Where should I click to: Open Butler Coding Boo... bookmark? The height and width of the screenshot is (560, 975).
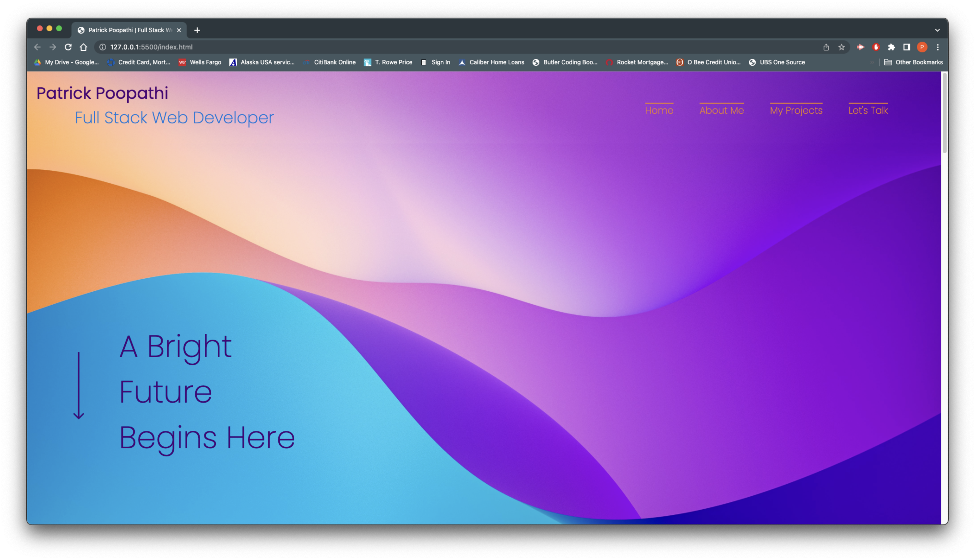click(x=565, y=62)
